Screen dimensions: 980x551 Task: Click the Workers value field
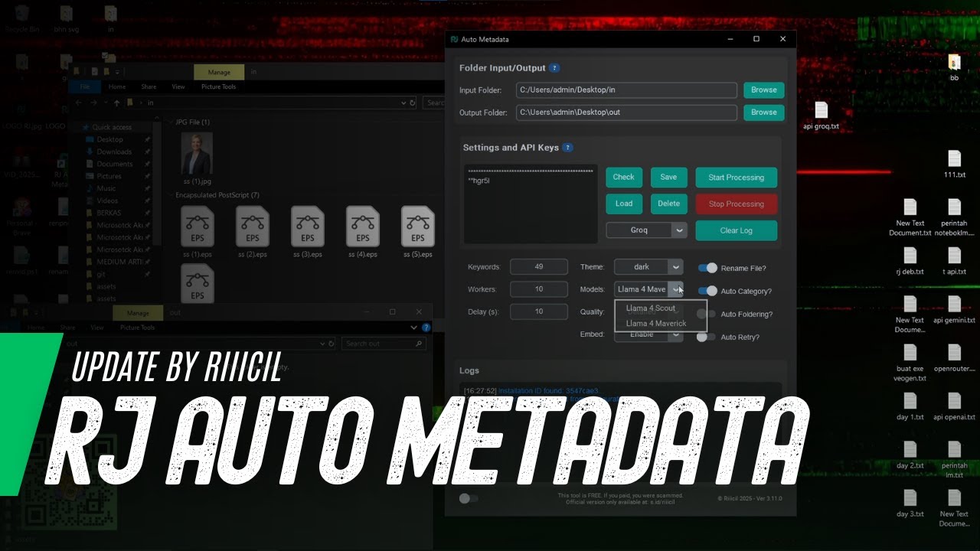click(539, 289)
